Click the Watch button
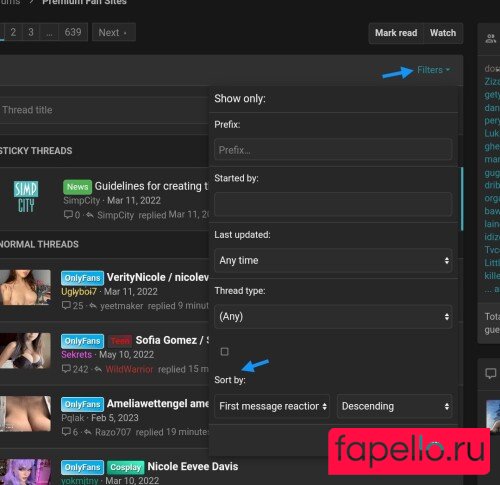Viewport: 500px width, 485px height. 443,33
